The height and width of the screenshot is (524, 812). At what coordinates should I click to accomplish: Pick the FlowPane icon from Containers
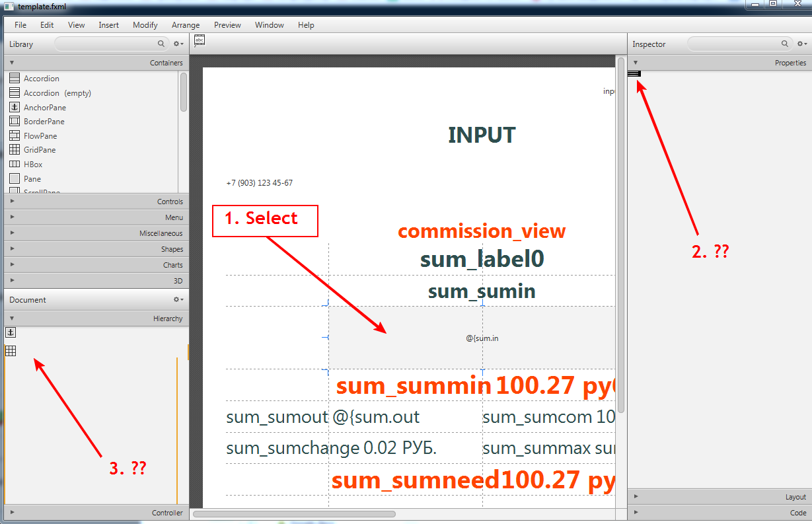tap(15, 135)
